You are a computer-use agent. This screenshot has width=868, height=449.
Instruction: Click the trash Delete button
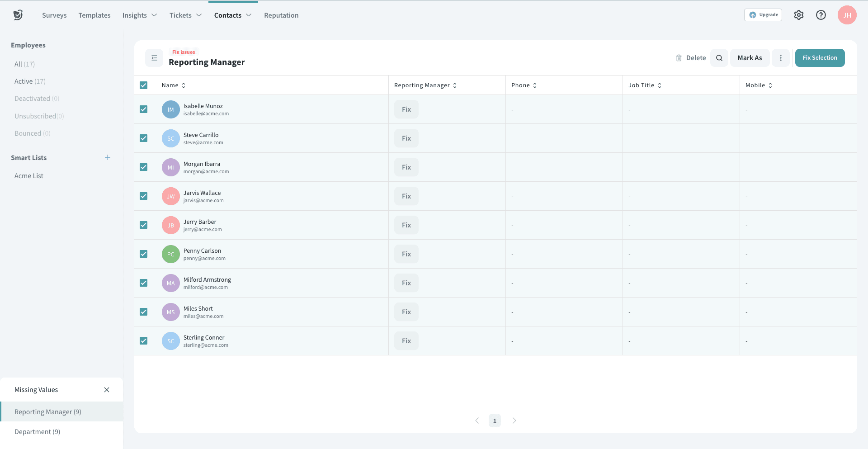(691, 58)
